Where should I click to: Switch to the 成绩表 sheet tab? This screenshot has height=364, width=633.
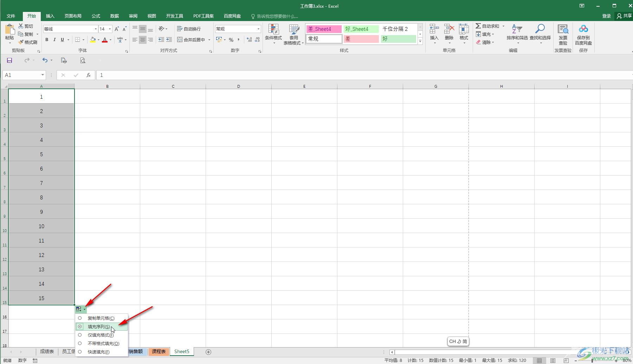click(x=47, y=352)
